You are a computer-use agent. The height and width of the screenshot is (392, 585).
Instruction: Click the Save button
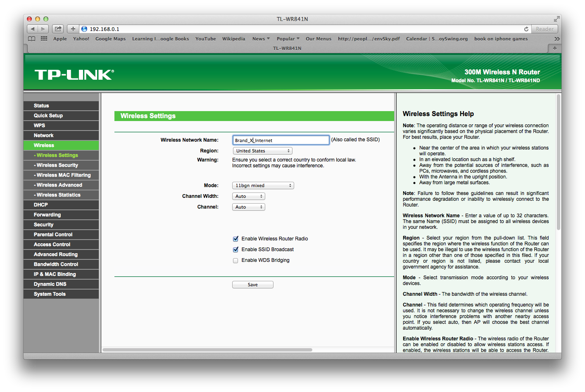(252, 285)
